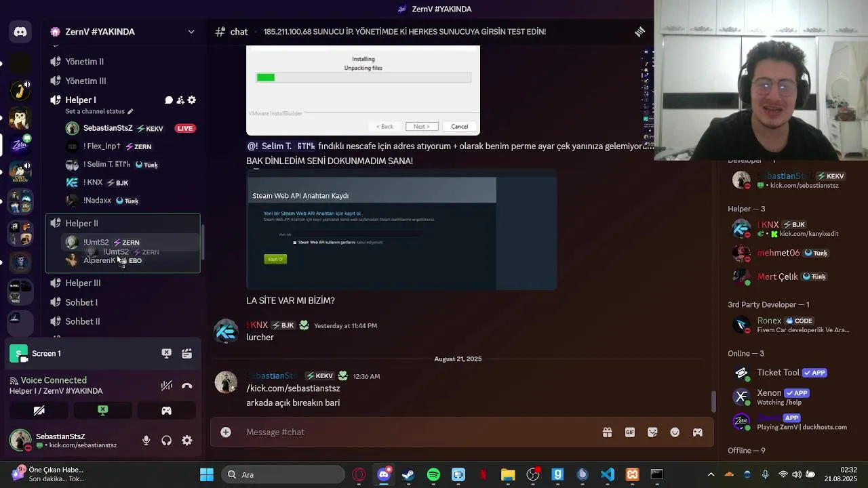
Task: Show hidden system tray icons chevron
Action: pos(711,474)
